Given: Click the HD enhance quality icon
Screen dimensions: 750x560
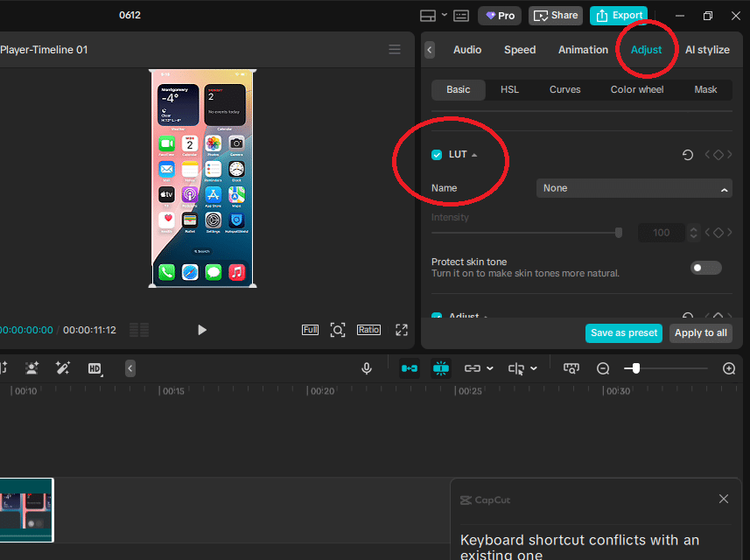Looking at the screenshot, I should 95,368.
